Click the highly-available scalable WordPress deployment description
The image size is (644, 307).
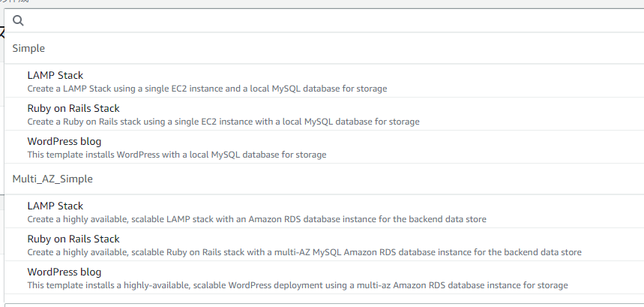pos(297,285)
